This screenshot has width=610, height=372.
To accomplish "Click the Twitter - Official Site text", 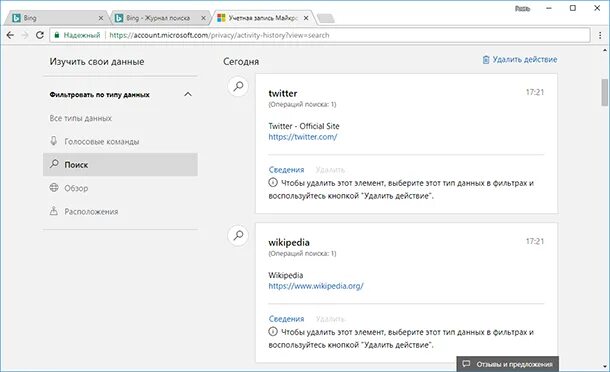I will coord(304,126).
